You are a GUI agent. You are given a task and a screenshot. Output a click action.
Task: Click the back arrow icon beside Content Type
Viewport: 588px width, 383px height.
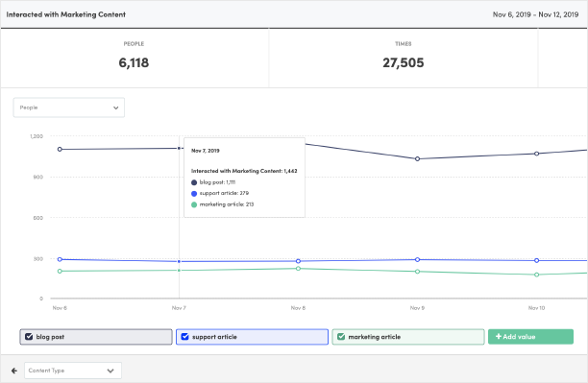14,371
